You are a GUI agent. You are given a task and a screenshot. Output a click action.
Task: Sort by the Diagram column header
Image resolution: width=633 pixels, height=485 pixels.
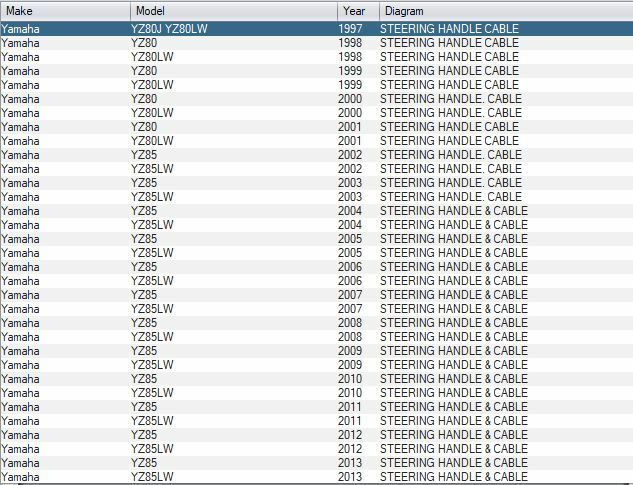[x=506, y=11]
